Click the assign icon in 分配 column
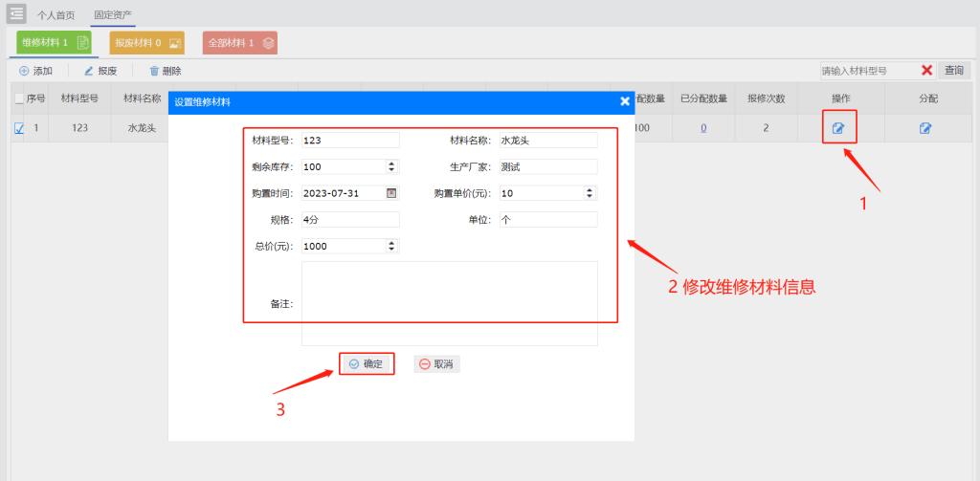This screenshot has height=481, width=980. (x=925, y=128)
